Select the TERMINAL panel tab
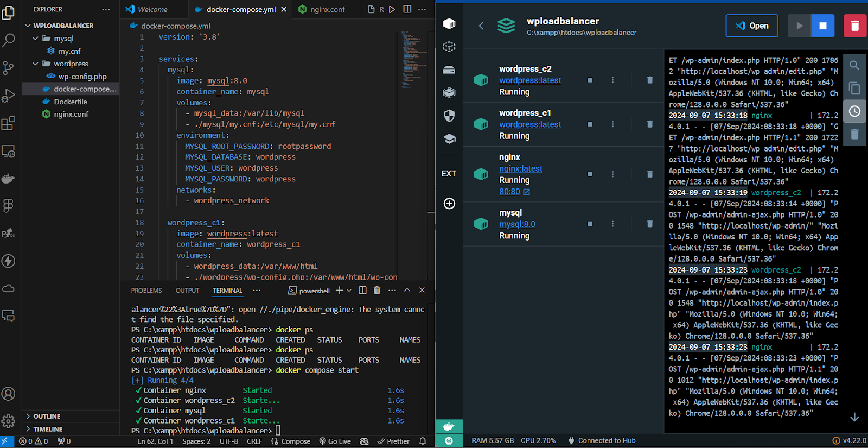 [227, 291]
